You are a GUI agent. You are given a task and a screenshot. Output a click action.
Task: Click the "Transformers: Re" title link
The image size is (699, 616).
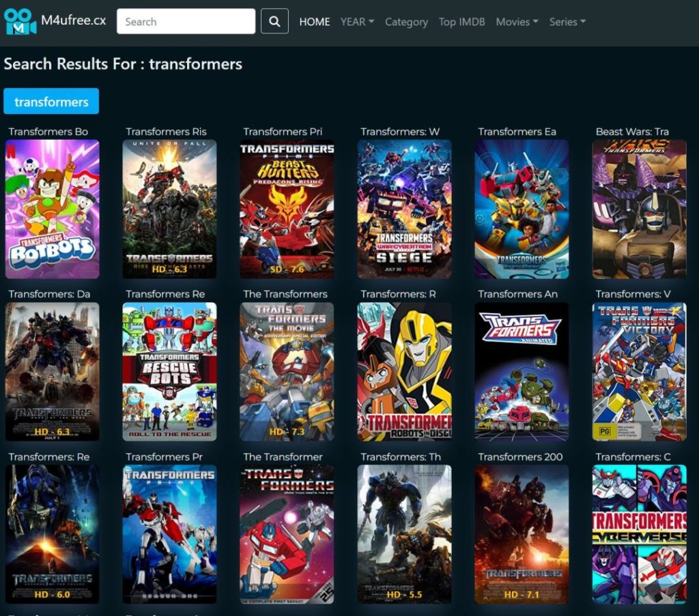49,456
